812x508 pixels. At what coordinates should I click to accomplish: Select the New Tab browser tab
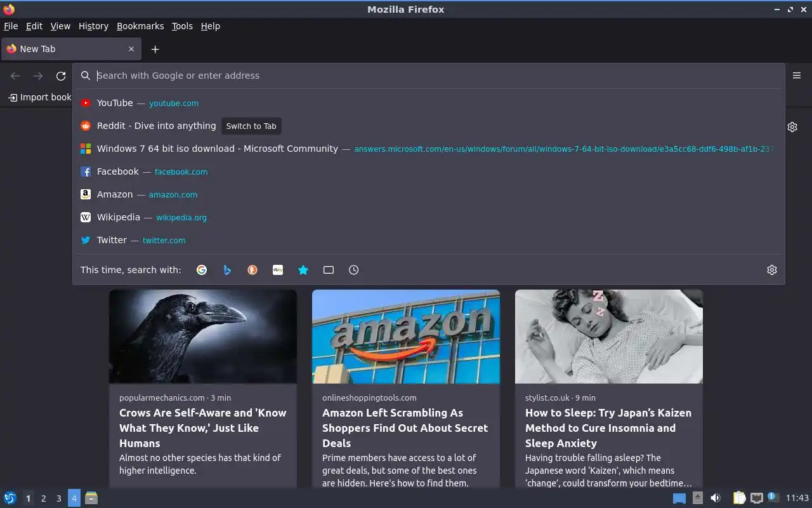tap(71, 49)
